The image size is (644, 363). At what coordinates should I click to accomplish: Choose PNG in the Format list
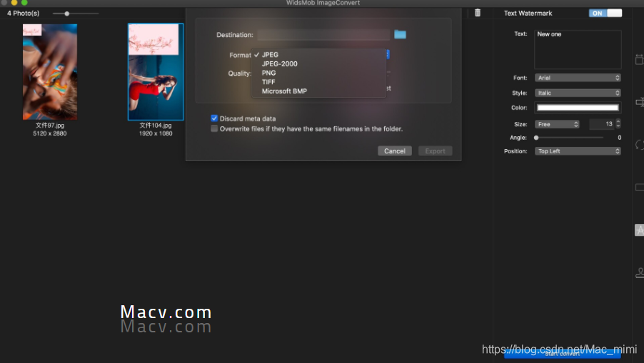tap(269, 73)
